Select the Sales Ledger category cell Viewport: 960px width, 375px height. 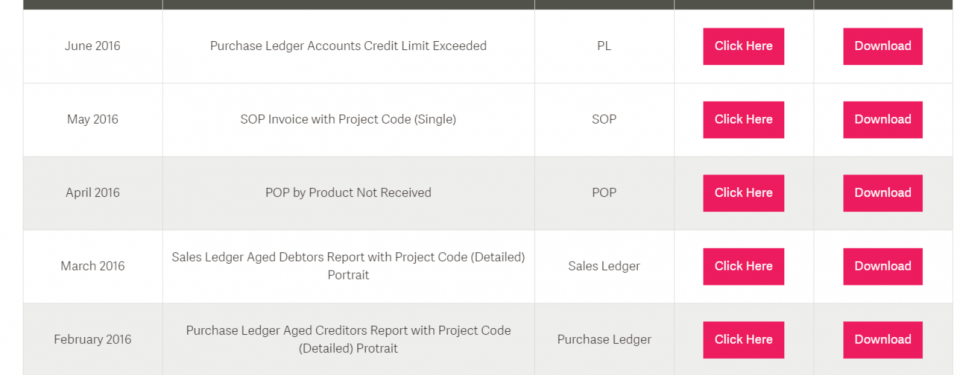pyautogui.click(x=604, y=267)
